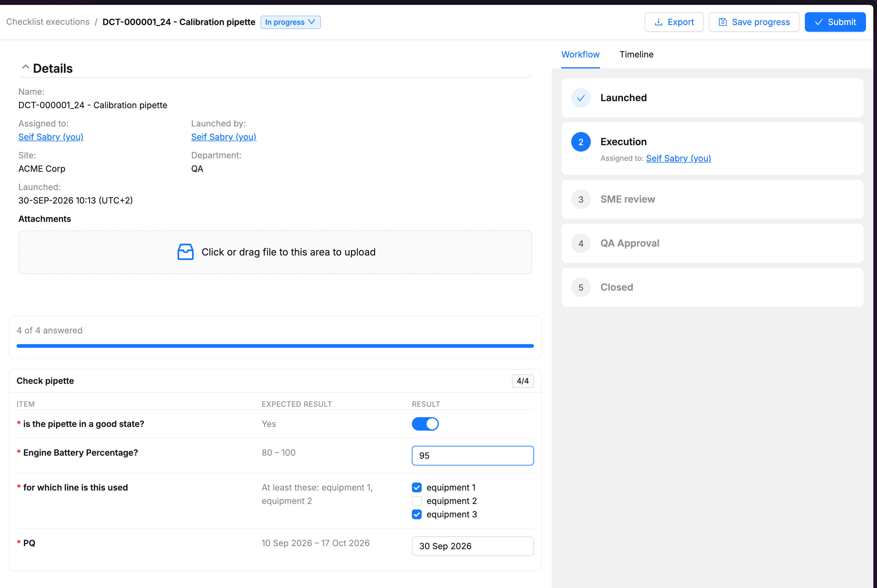
Task: Click the Export download icon
Action: coord(658,22)
